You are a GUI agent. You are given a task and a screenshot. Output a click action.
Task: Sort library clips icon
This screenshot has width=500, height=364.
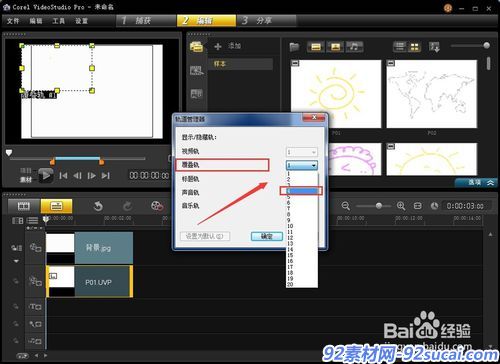coord(434,47)
